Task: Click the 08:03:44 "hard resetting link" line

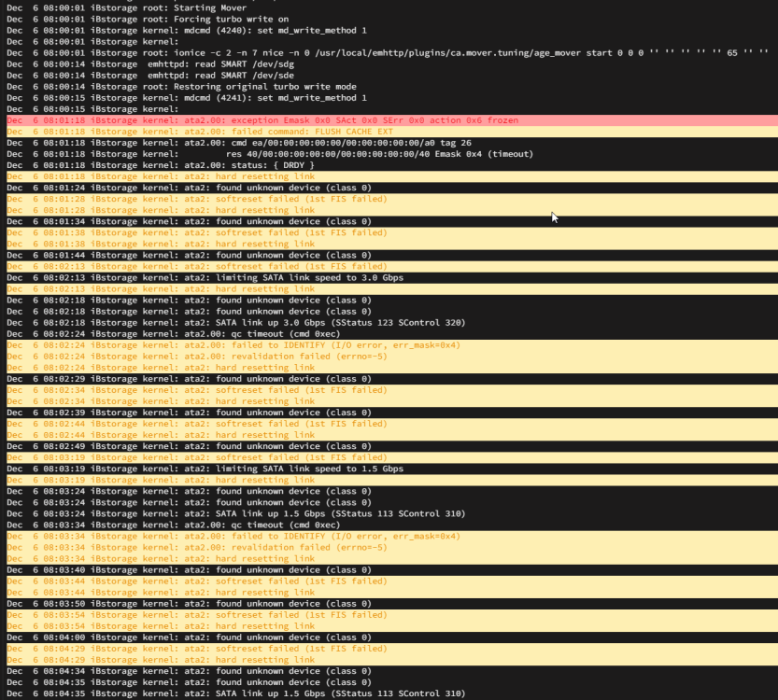Action: coord(392,593)
